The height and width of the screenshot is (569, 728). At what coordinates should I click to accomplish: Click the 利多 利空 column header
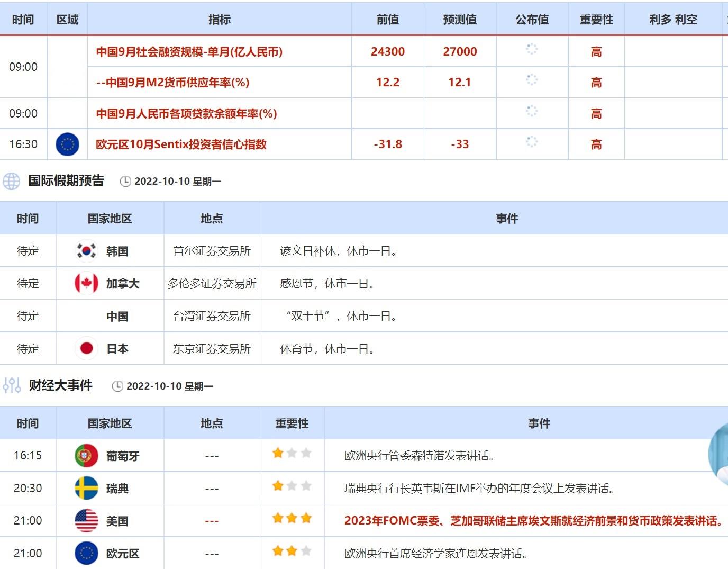click(x=673, y=20)
